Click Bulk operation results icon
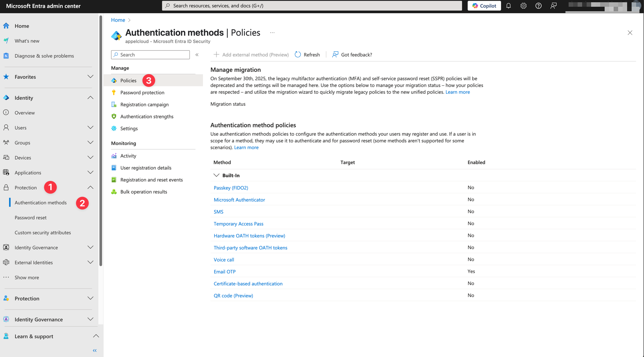The width and height of the screenshot is (644, 357). 114,192
